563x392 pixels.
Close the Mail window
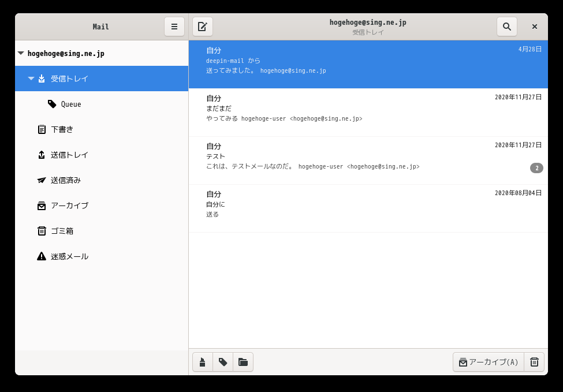(535, 27)
